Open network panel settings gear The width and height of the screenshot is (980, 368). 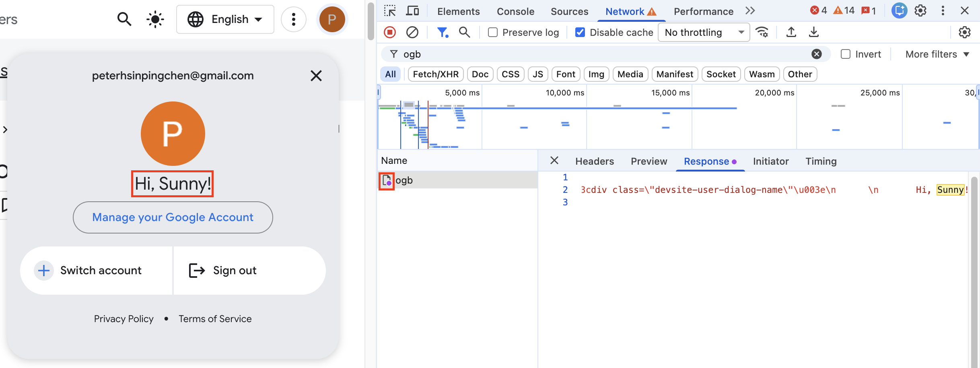pyautogui.click(x=965, y=32)
